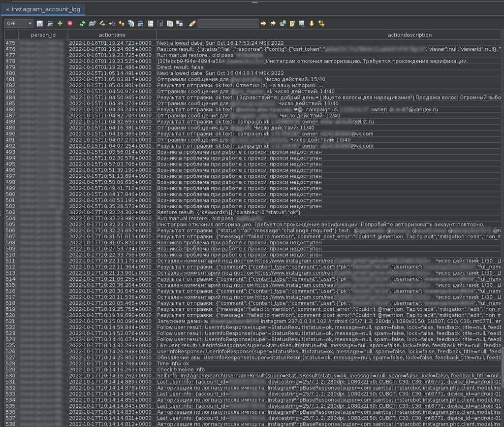Click the 'Like user result' row description
This screenshot has width=504, height=427.
tap(329, 345)
